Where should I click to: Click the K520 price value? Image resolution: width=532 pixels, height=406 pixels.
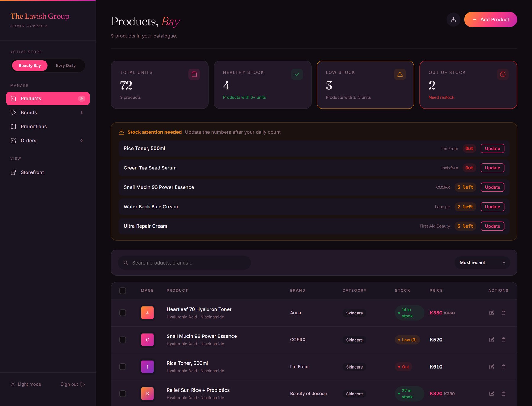coord(436,340)
